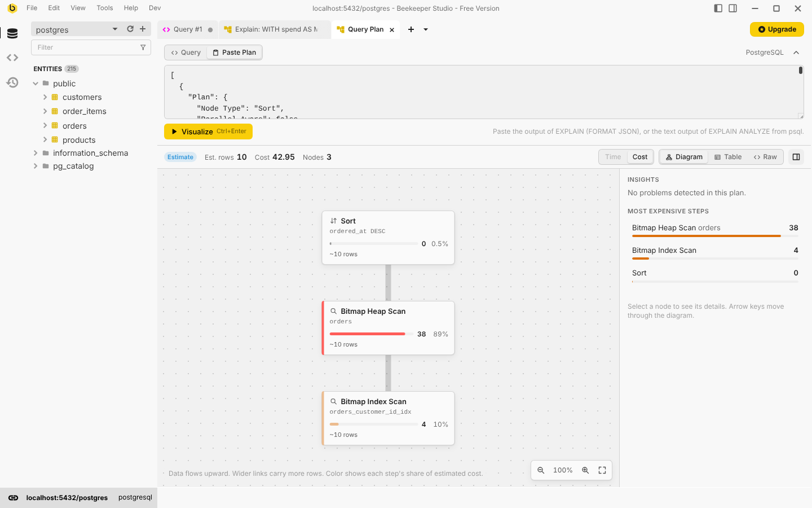Image resolution: width=812 pixels, height=508 pixels.
Task: Open the Edit menu
Action: 54,8
